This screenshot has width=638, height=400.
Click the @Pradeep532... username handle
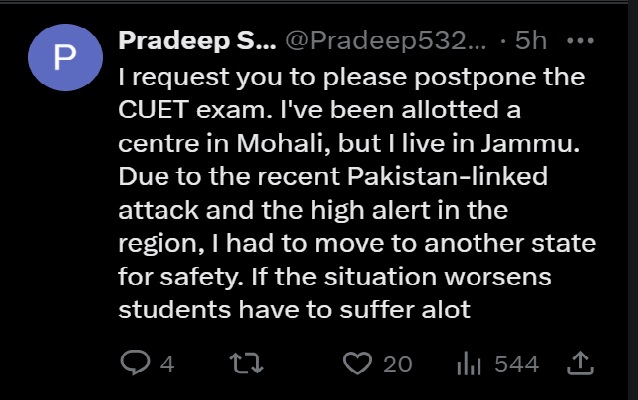pyautogui.click(x=387, y=42)
